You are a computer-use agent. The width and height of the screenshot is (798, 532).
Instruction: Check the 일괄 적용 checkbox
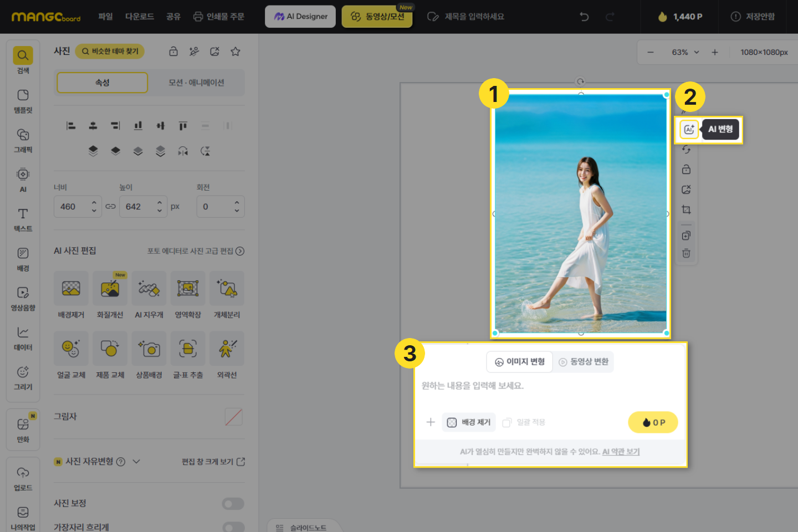507,423
